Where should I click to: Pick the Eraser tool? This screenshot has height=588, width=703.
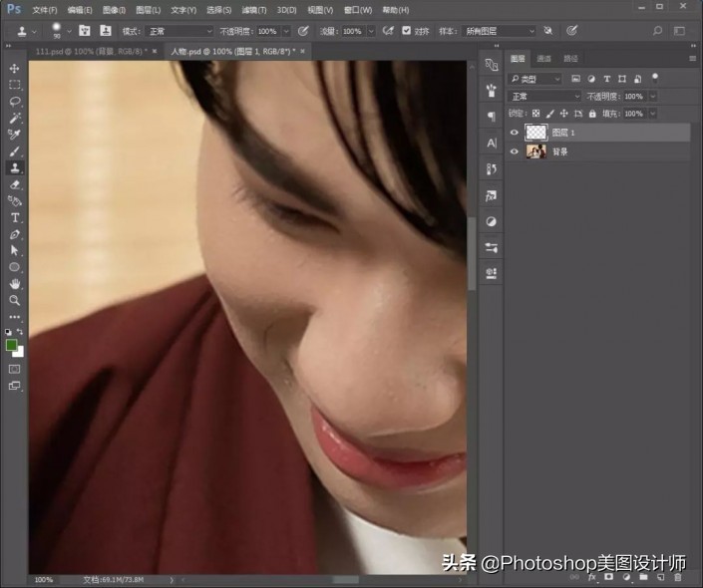point(15,184)
